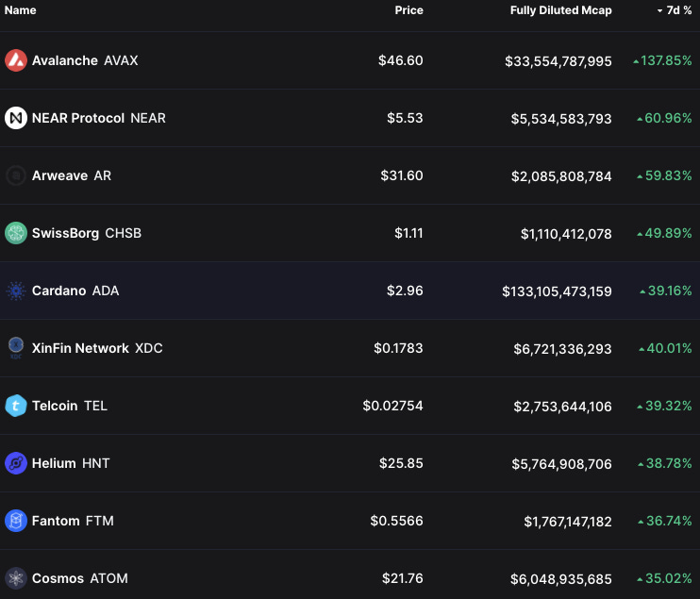Click market cap $2,085,808,784
Viewport: 700px width, 599px height.
click(561, 176)
